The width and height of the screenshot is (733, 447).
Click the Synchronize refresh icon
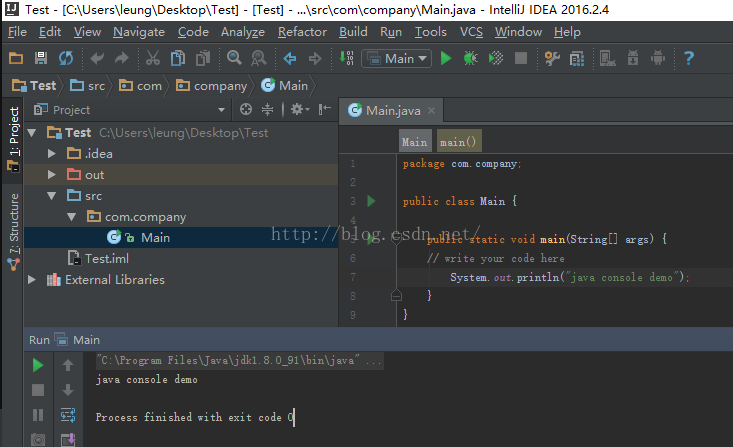(66, 58)
